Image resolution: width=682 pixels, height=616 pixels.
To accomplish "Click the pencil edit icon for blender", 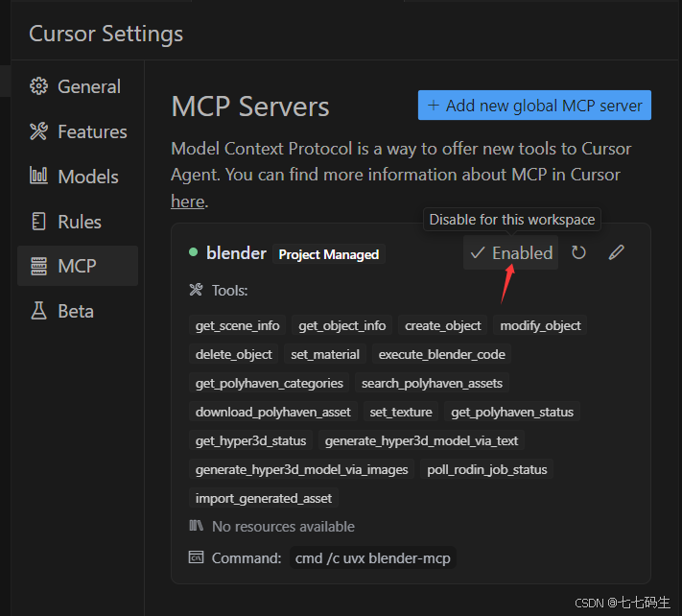I will point(617,253).
